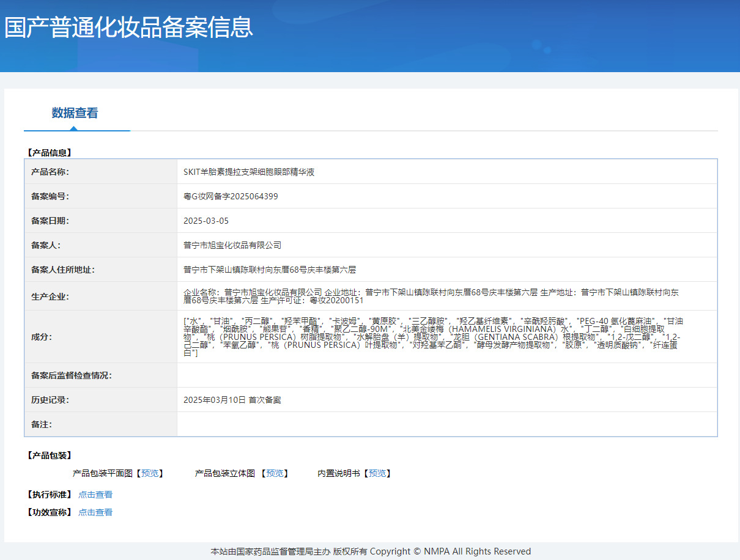Image resolution: width=740 pixels, height=560 pixels.
Task: Click the empty 备注 value cell
Action: coord(446,424)
